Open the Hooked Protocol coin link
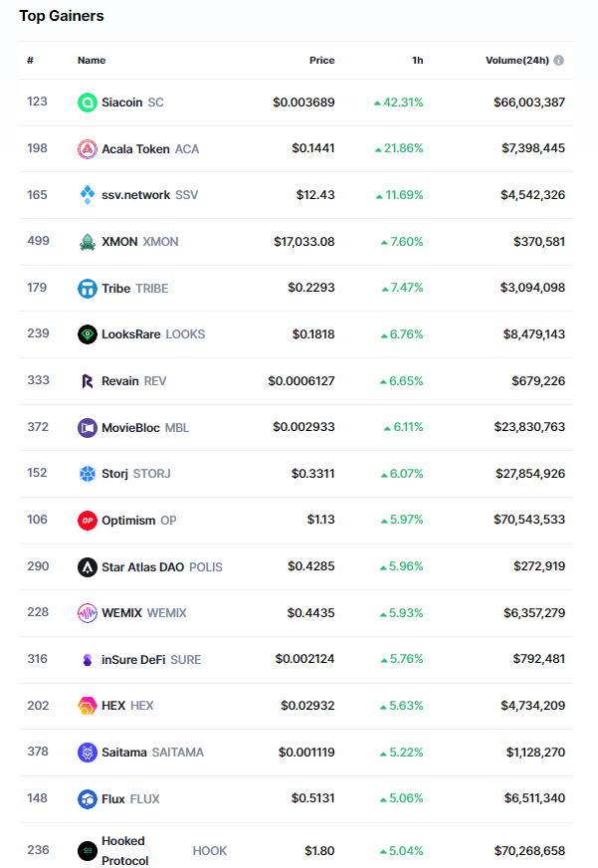Screen dimensions: 598x868 (x=125, y=851)
